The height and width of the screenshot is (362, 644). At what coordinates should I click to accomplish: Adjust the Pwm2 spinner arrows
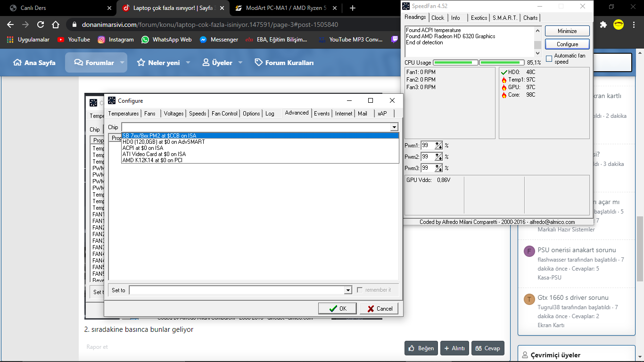point(439,157)
